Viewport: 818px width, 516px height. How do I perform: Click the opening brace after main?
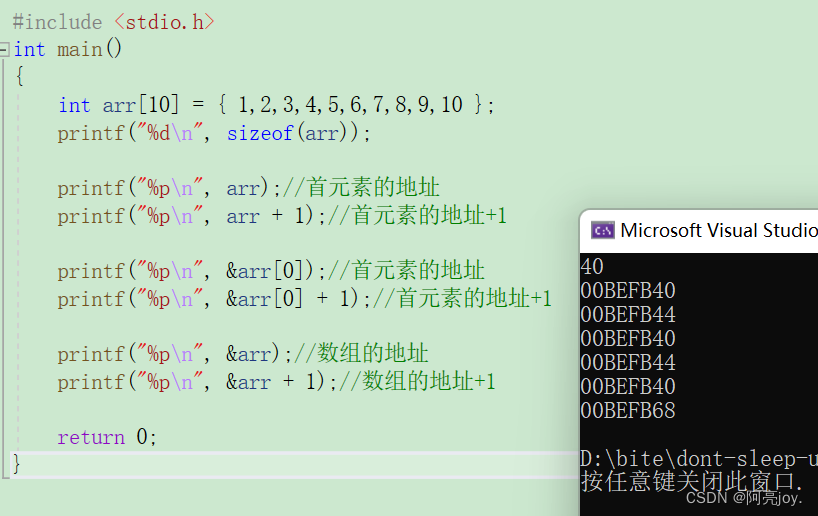pyautogui.click(x=20, y=77)
